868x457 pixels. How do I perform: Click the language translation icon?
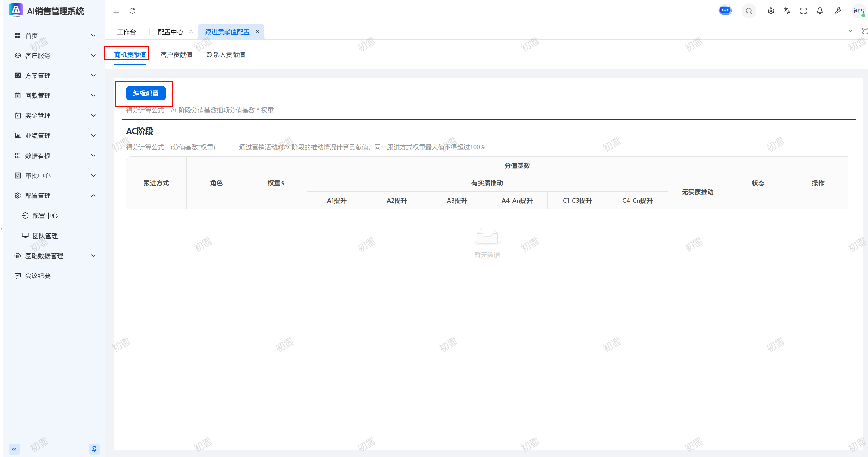pos(787,11)
